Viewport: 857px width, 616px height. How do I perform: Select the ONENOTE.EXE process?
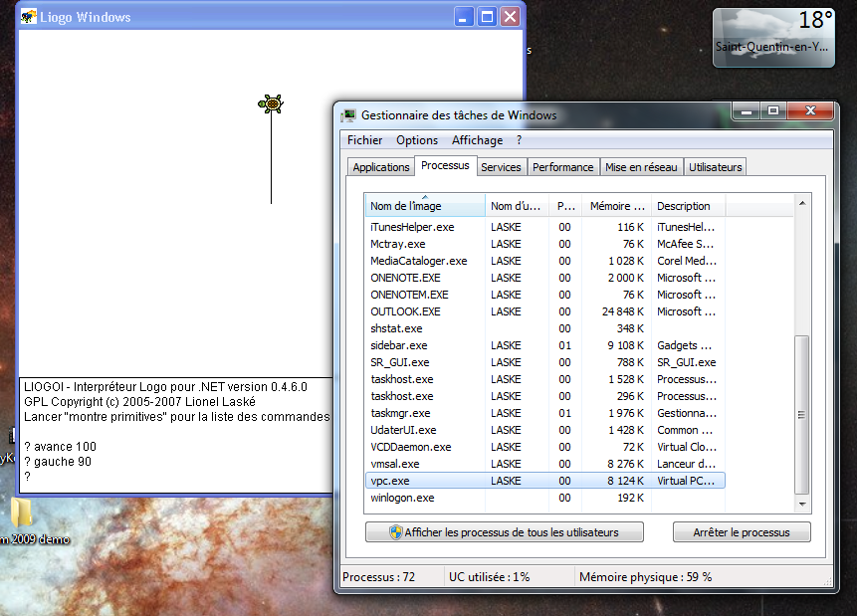pyautogui.click(x=544, y=278)
